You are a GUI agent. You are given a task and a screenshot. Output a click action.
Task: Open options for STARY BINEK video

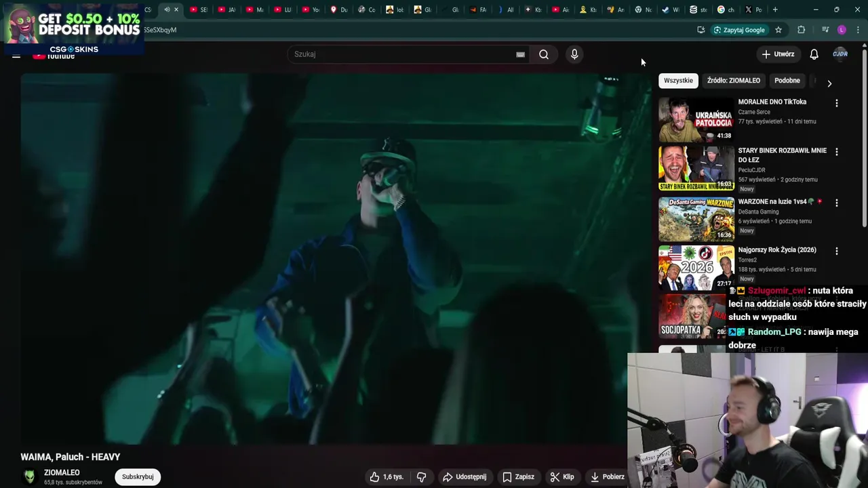coord(836,152)
